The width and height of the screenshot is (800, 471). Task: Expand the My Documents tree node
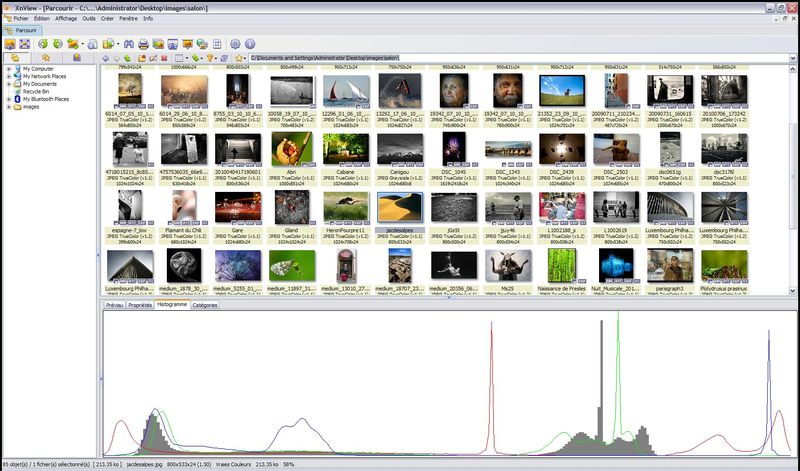click(x=8, y=84)
